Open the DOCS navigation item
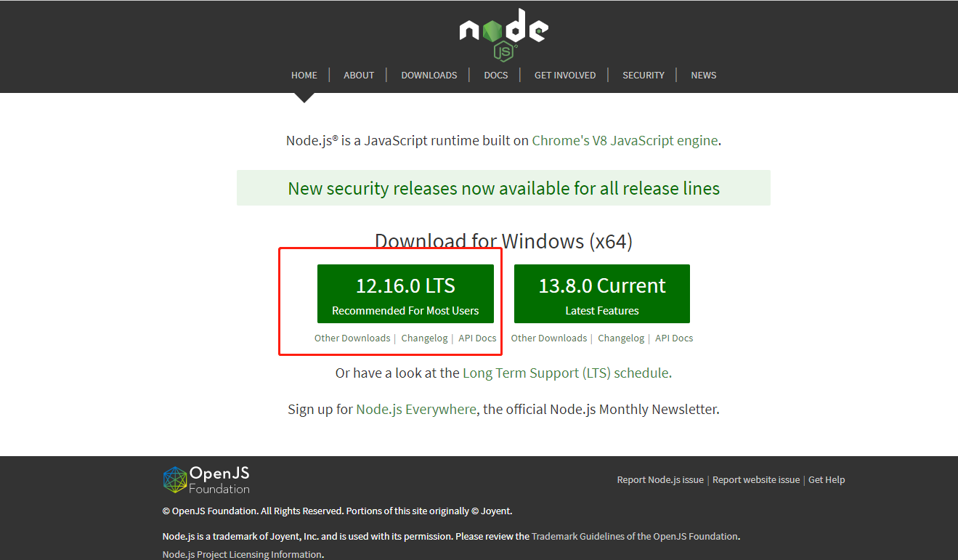 coord(496,75)
